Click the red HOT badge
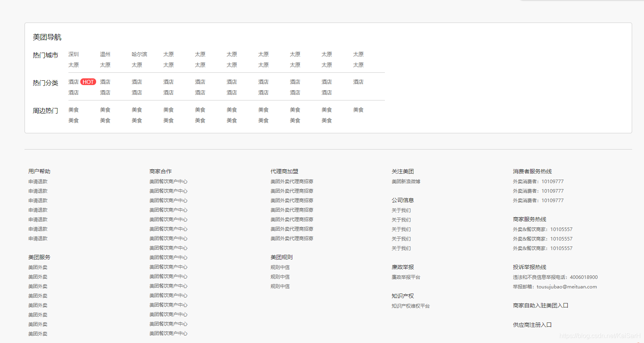The image size is (644, 343). pos(88,82)
